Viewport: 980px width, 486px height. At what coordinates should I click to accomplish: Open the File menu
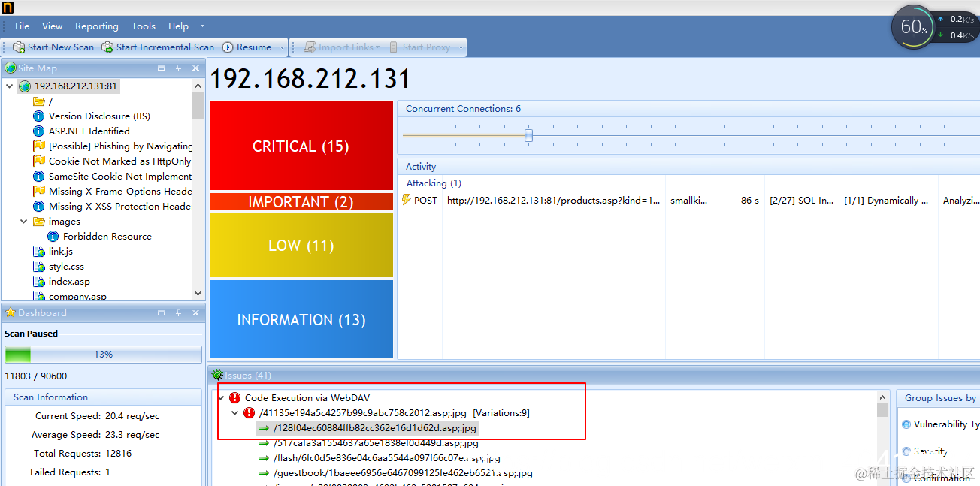point(23,26)
